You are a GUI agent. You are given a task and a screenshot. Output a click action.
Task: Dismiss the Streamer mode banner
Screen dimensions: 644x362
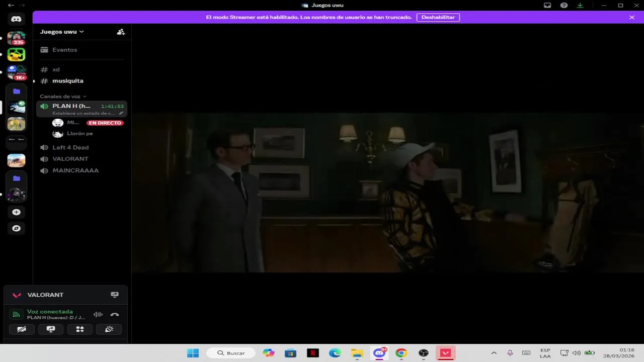click(632, 17)
